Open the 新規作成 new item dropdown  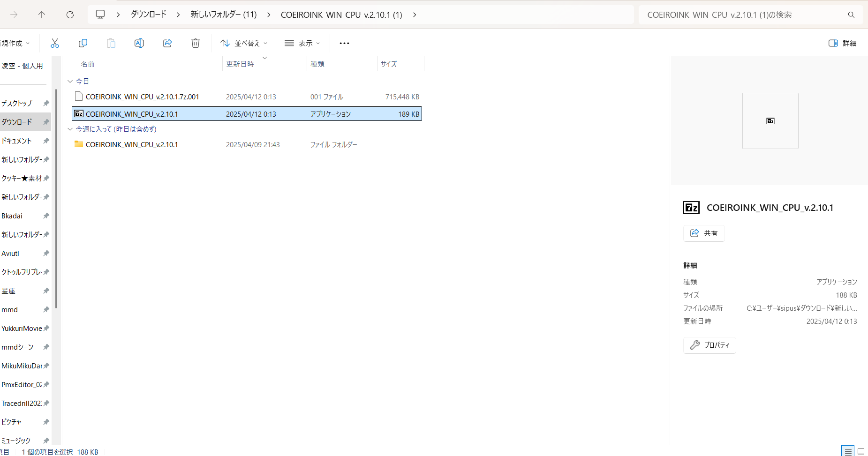pyautogui.click(x=15, y=43)
